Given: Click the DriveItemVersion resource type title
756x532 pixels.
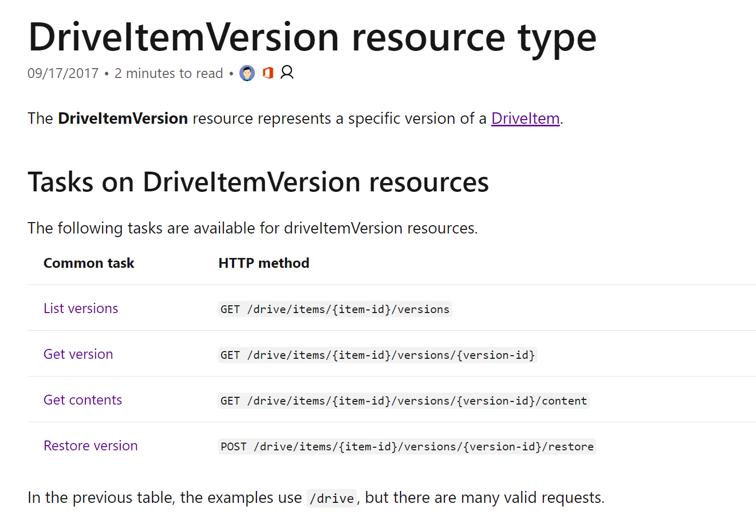Looking at the screenshot, I should [x=312, y=38].
